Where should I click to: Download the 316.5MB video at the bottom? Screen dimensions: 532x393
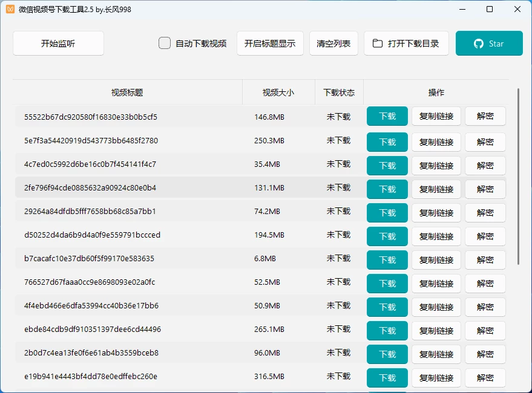click(387, 377)
